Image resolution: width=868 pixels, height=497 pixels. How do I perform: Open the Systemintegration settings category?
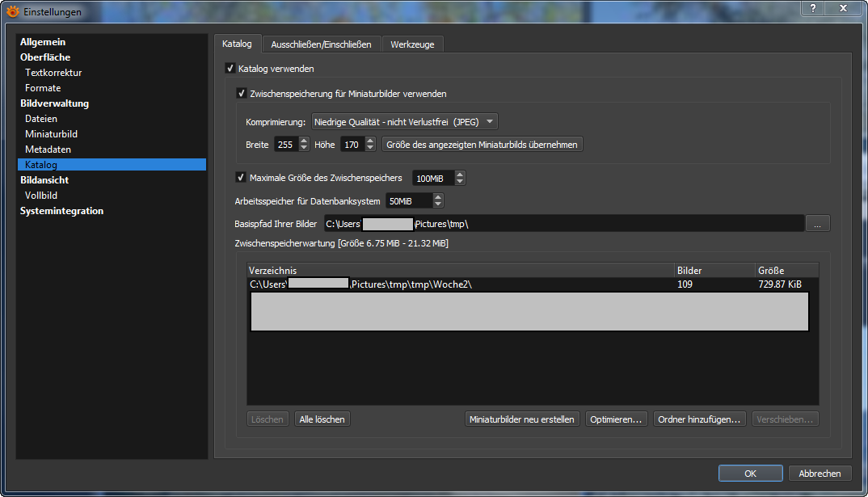pos(61,211)
